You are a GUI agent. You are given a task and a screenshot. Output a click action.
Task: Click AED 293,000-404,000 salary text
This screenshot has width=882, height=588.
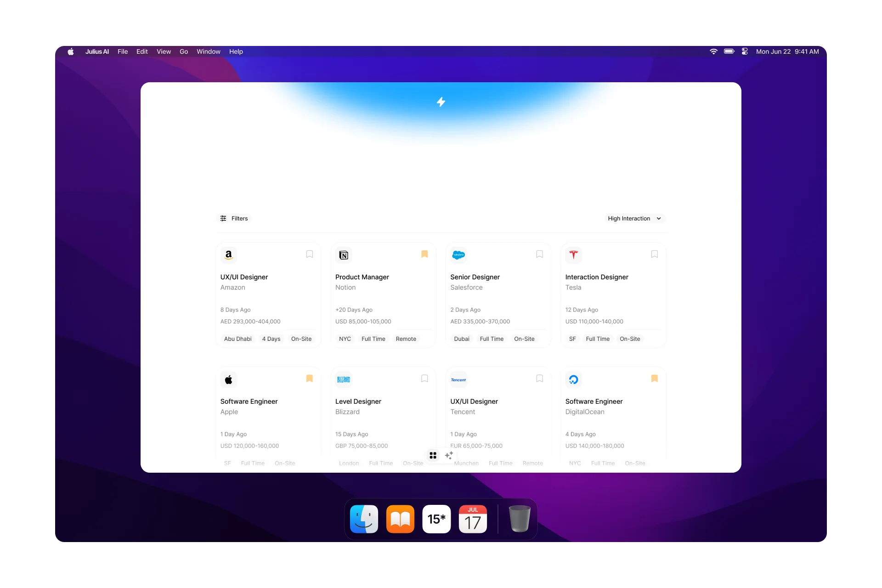(x=250, y=322)
